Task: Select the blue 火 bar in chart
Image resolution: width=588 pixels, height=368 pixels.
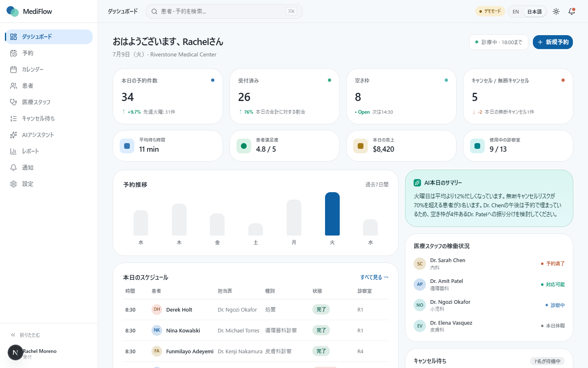Action: pos(332,214)
